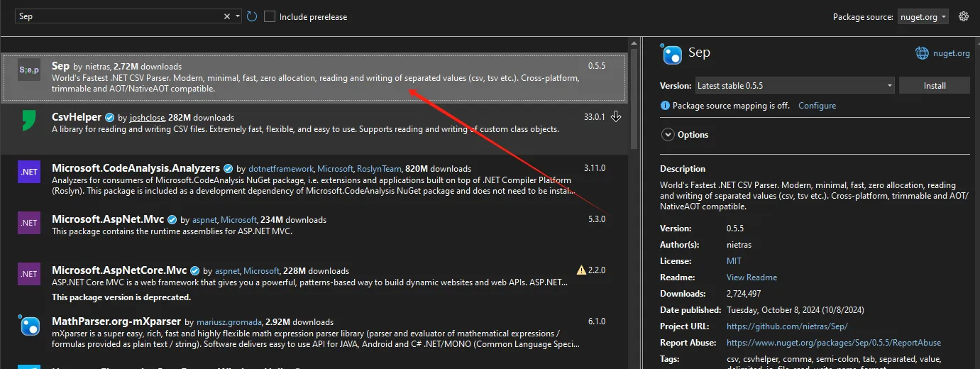Viewport: 980px width, 369px height.
Task: Click the deprecation warning icon beside version 2.2.0
Action: click(x=582, y=270)
